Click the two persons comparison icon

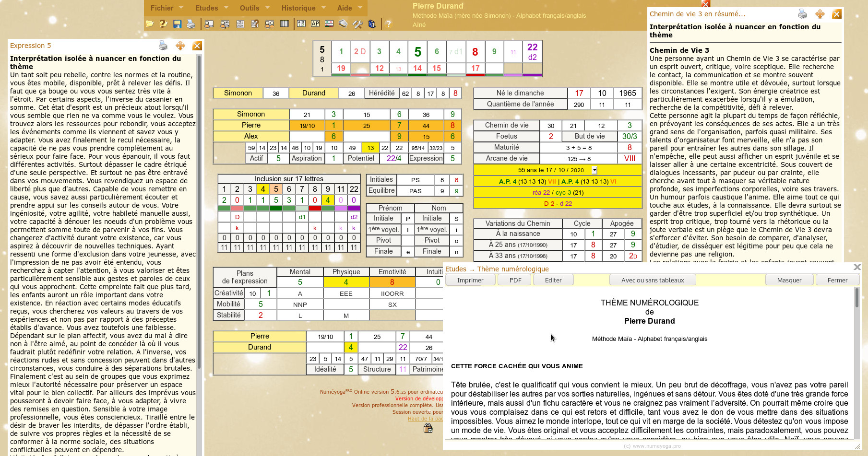270,23
